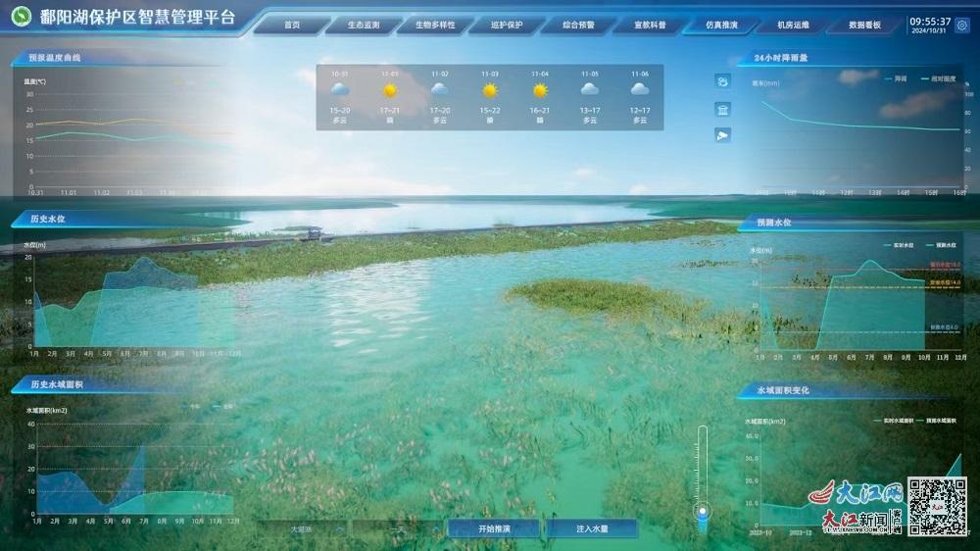Screen dimensions: 980x551
Task: Open the 综合预警 tab
Action: point(578,25)
